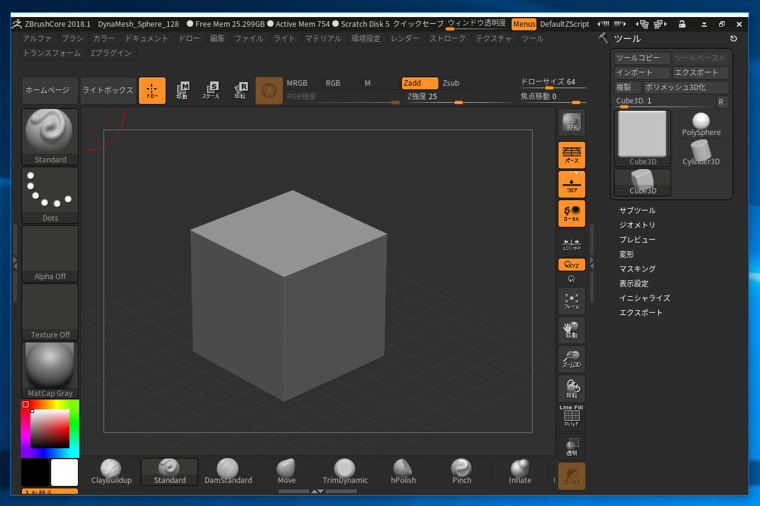Image resolution: width=760 pixels, height=506 pixels.
Task: Select the TrimDynamic brush
Action: 345,472
